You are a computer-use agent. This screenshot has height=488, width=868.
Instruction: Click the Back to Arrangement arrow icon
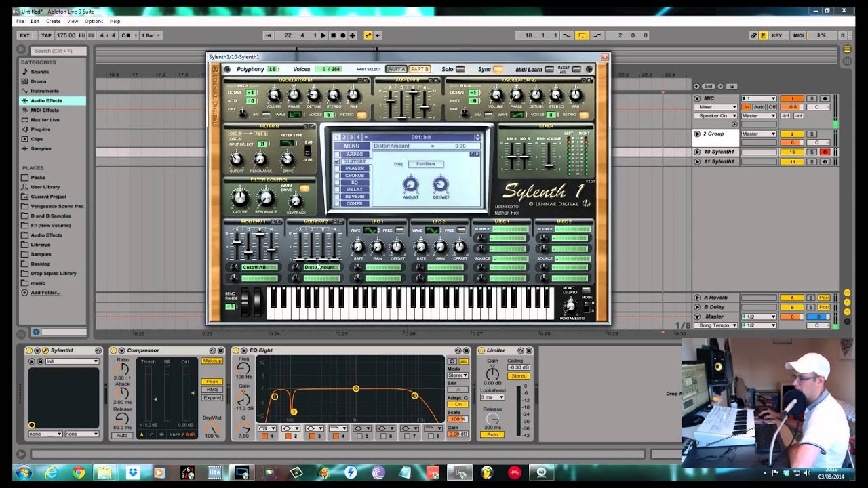(378, 35)
